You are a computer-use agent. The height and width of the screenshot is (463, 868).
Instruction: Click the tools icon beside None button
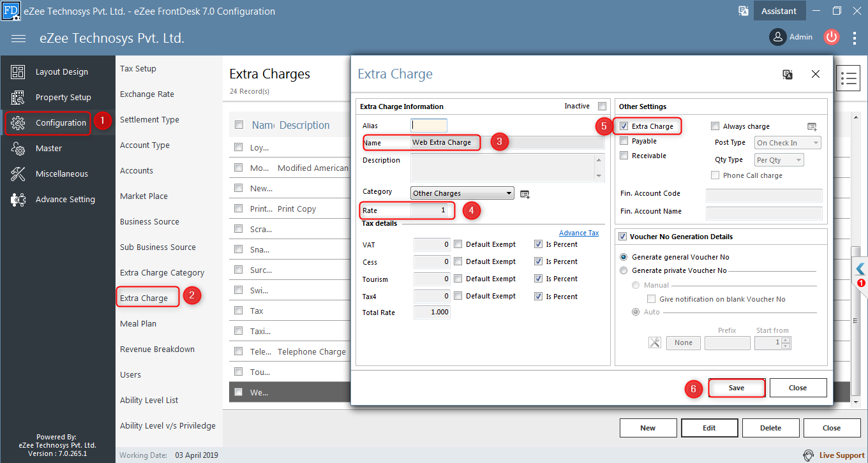[x=655, y=342]
